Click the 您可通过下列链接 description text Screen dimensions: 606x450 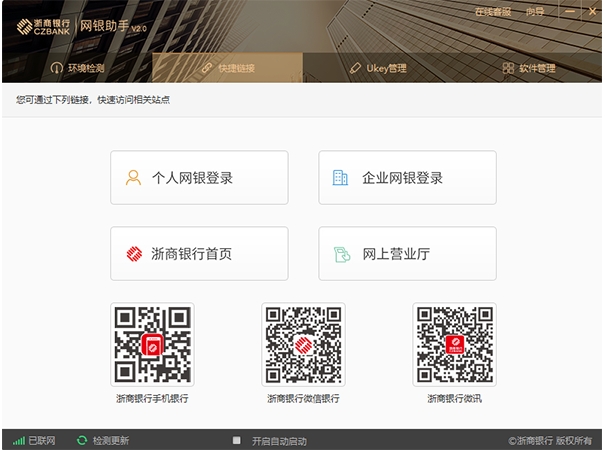[x=93, y=100]
